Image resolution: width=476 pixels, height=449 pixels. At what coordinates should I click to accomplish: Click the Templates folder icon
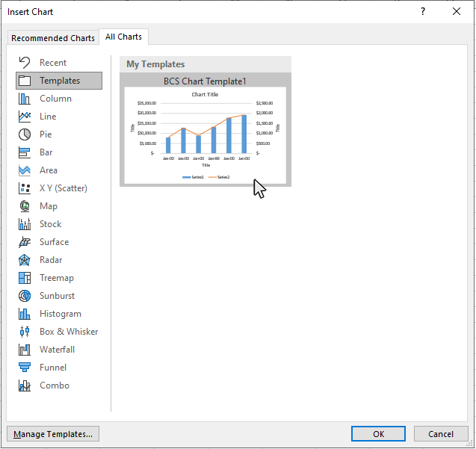point(24,81)
